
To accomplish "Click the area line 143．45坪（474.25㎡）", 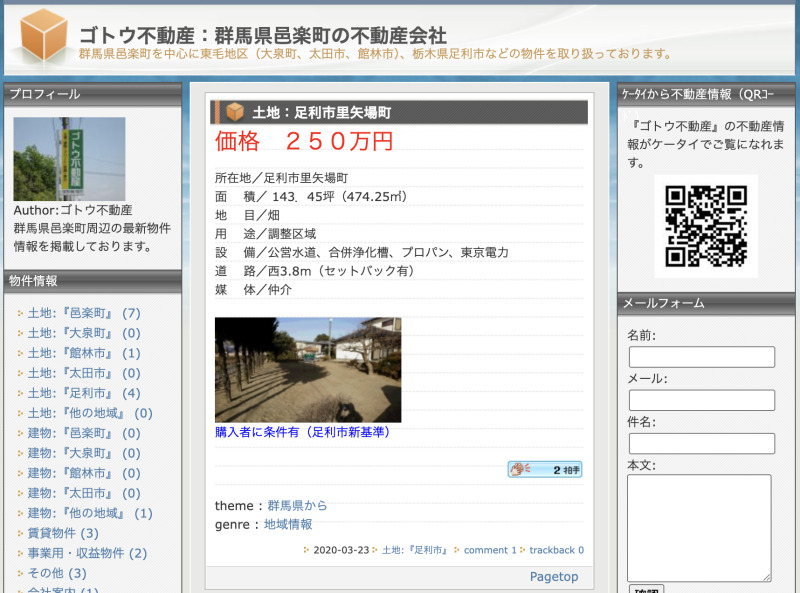I will [311, 196].
